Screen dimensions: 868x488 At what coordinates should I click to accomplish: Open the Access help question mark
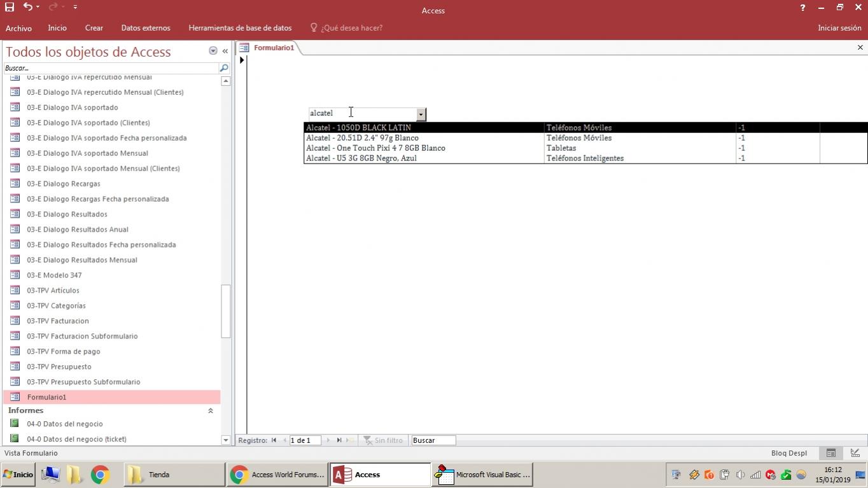[802, 8]
